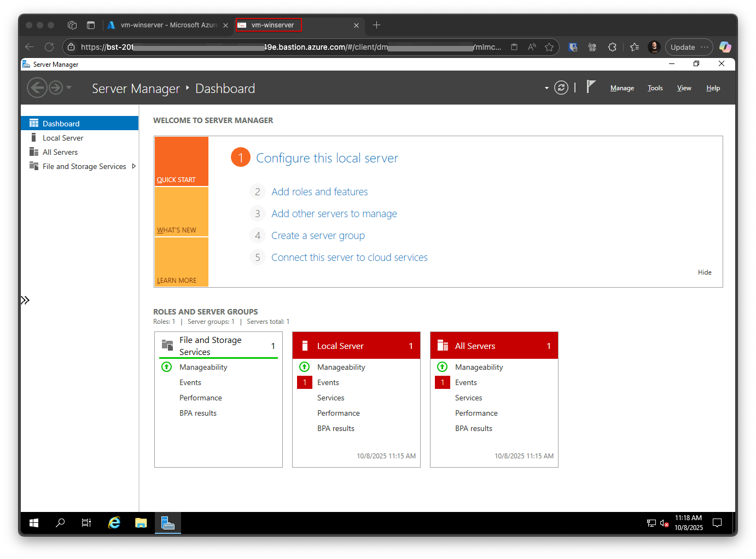Open the navigation history dropdown arrow
Screen dimensions: 756x559
[69, 88]
